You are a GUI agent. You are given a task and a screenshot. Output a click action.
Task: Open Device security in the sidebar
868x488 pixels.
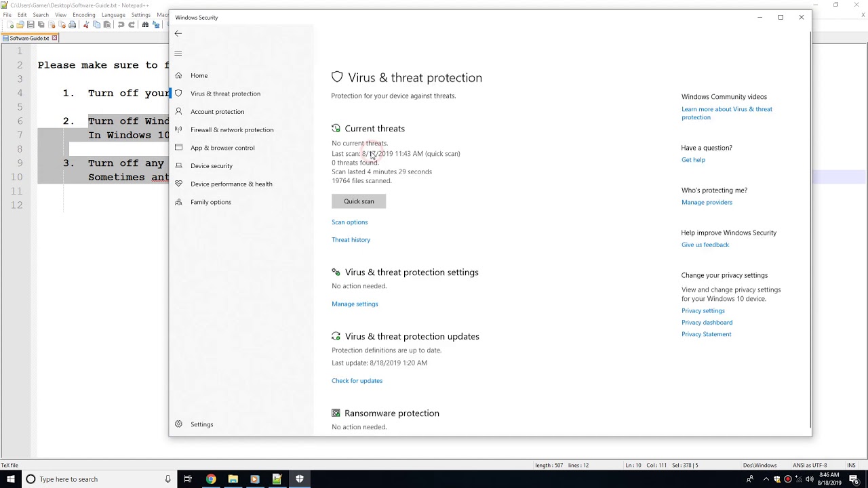pyautogui.click(x=211, y=166)
